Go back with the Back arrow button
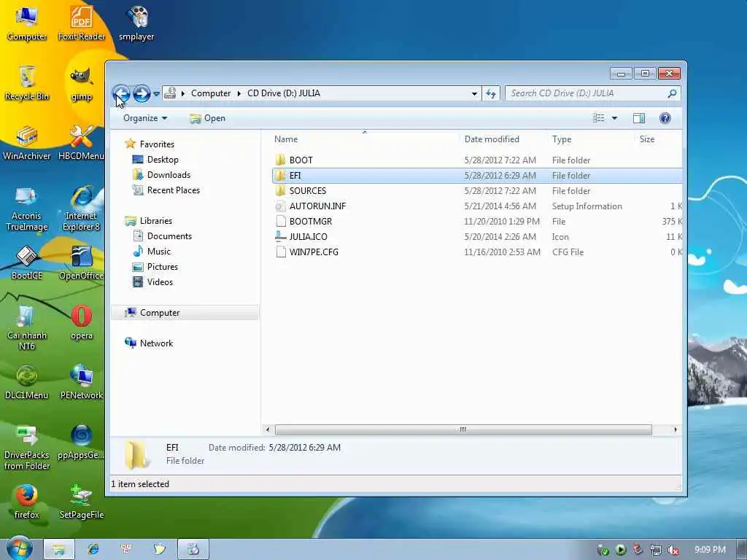This screenshot has width=747, height=560. coord(122,93)
